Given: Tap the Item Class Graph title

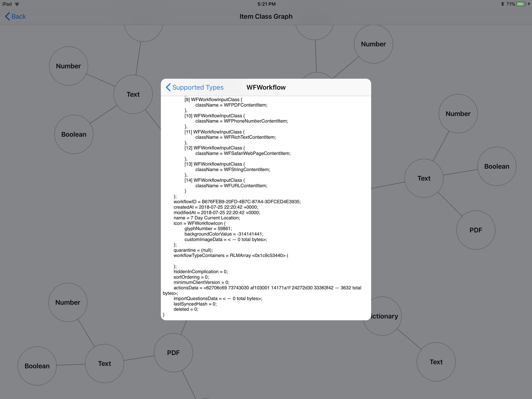Looking at the screenshot, I should pyautogui.click(x=266, y=16).
